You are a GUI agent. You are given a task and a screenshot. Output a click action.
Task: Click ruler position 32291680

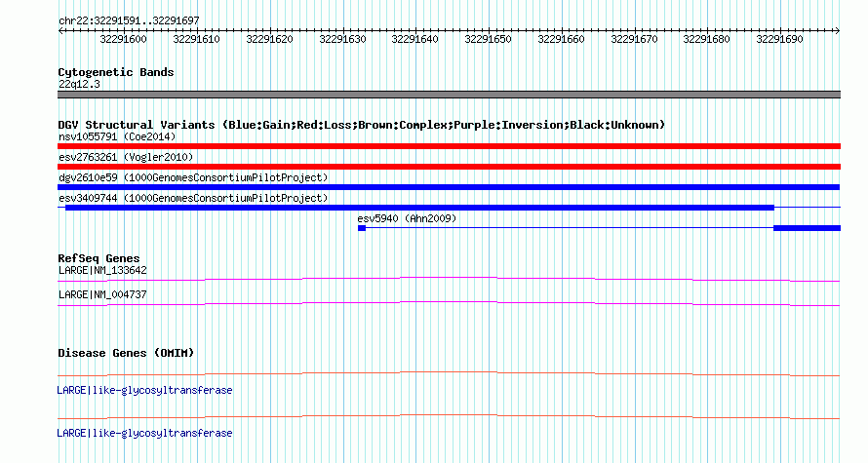(x=707, y=39)
